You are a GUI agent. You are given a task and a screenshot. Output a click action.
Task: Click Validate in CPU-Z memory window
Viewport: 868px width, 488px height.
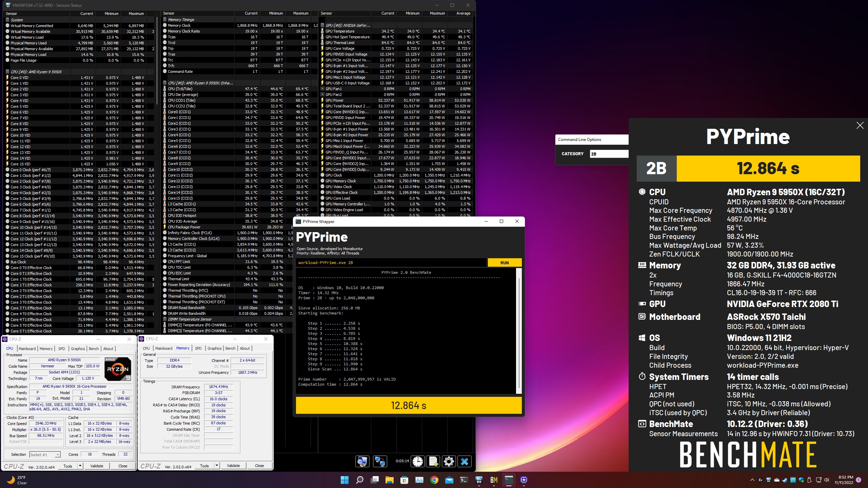pyautogui.click(x=233, y=466)
